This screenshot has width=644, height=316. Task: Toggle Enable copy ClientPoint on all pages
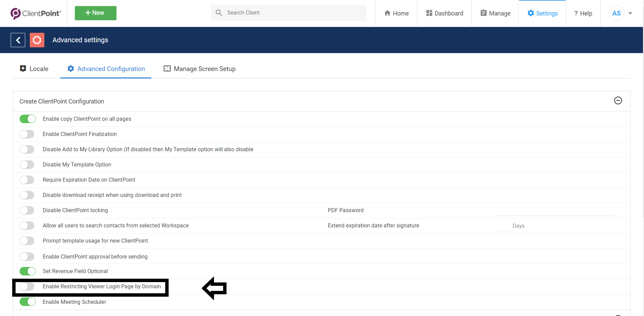tap(27, 119)
